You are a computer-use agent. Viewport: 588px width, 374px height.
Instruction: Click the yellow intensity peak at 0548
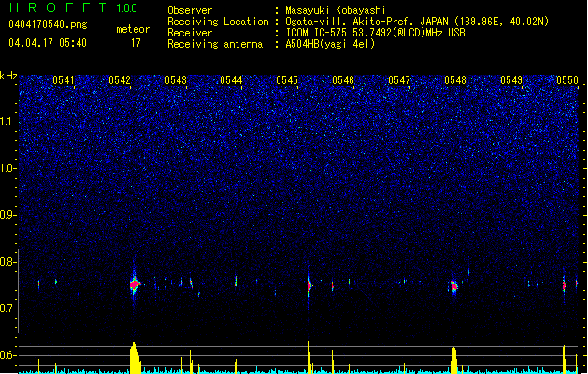[453, 360]
